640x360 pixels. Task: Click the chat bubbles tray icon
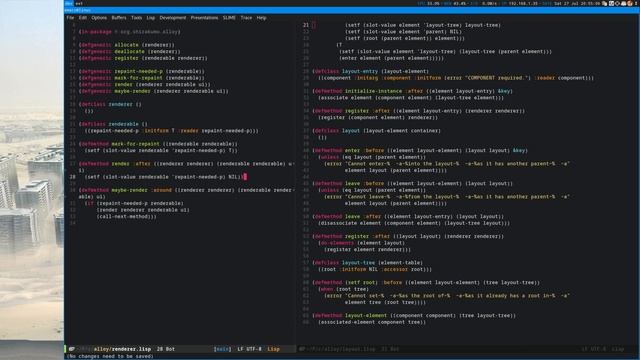click(604, 3)
